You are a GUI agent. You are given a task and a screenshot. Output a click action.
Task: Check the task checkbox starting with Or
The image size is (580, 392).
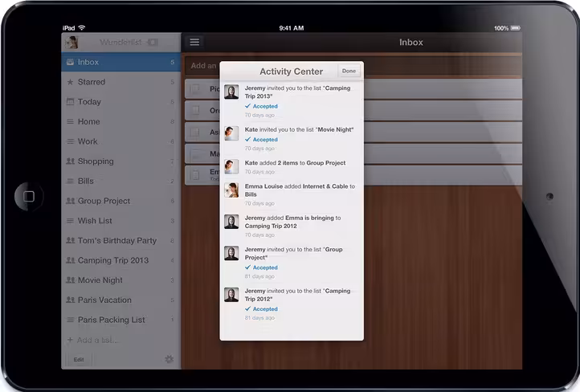tap(195, 110)
